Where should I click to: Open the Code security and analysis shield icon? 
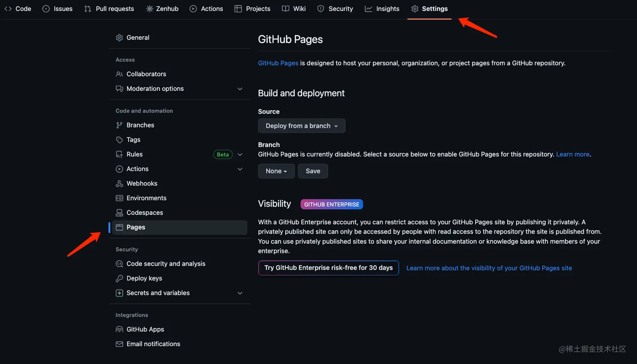(119, 263)
